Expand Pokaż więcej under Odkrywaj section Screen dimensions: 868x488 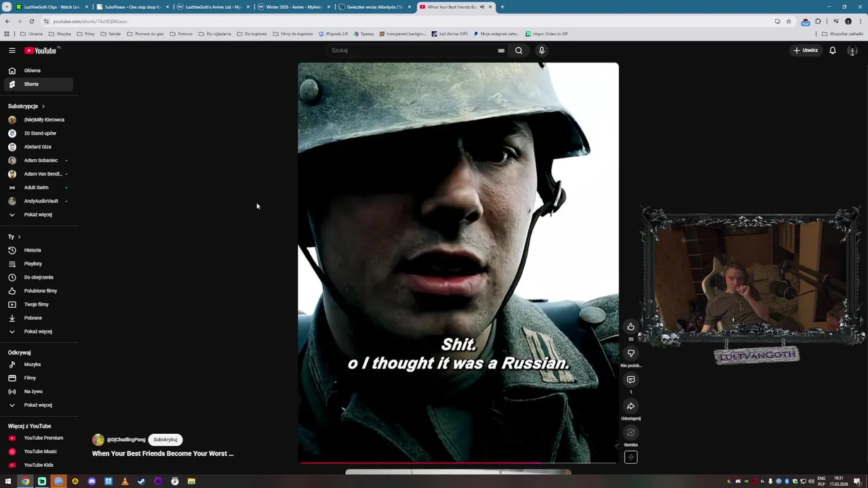37,405
